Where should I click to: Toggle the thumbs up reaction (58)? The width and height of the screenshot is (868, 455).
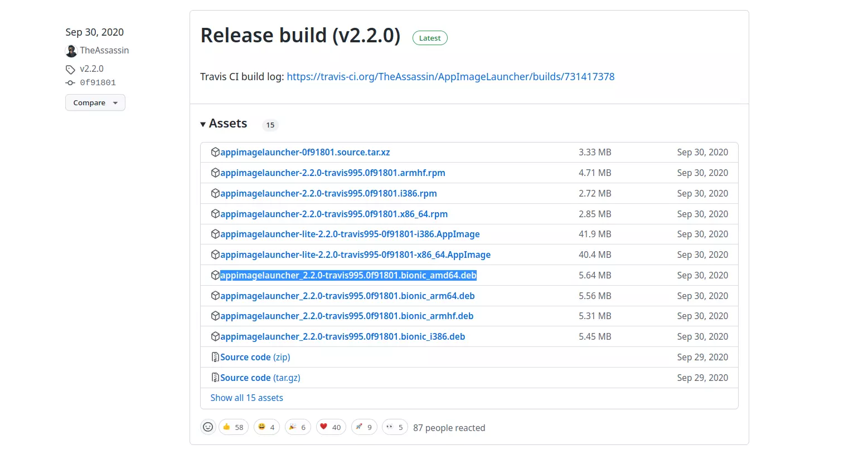[x=234, y=427]
